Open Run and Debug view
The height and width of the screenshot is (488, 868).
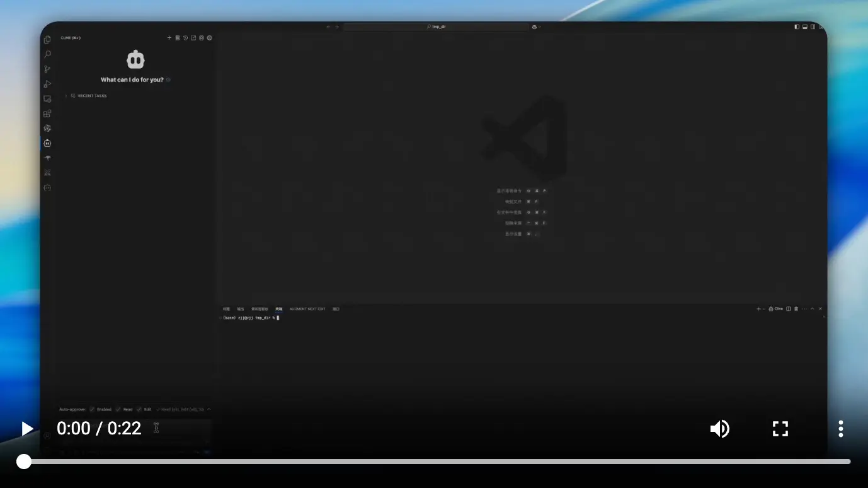(x=47, y=84)
